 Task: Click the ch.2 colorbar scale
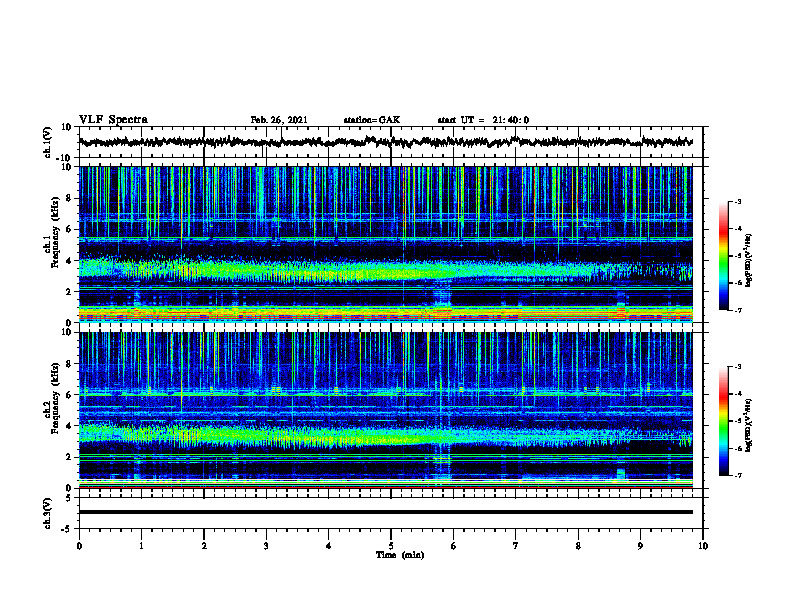click(724, 421)
